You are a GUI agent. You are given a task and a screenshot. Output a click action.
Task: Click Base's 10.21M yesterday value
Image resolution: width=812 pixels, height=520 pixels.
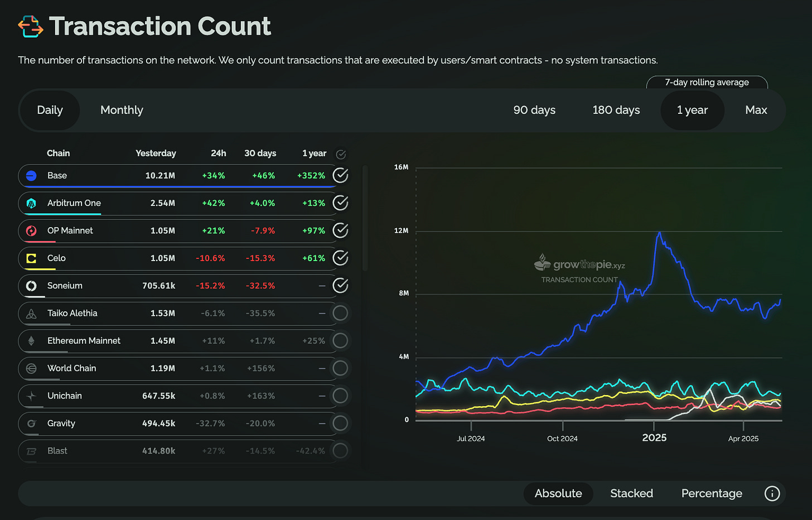coord(160,176)
